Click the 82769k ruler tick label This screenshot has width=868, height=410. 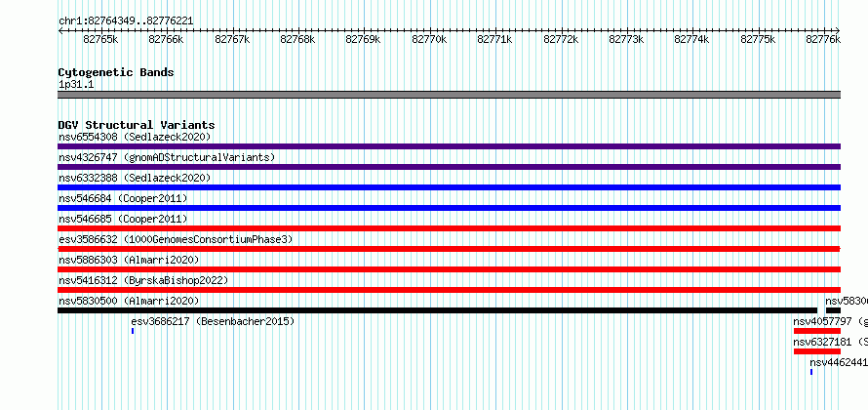click(363, 39)
